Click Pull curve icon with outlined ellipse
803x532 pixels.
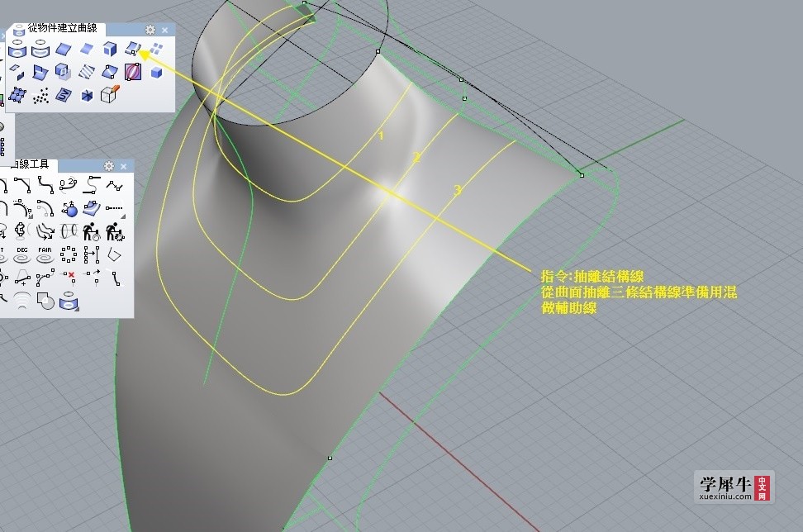(x=40, y=50)
